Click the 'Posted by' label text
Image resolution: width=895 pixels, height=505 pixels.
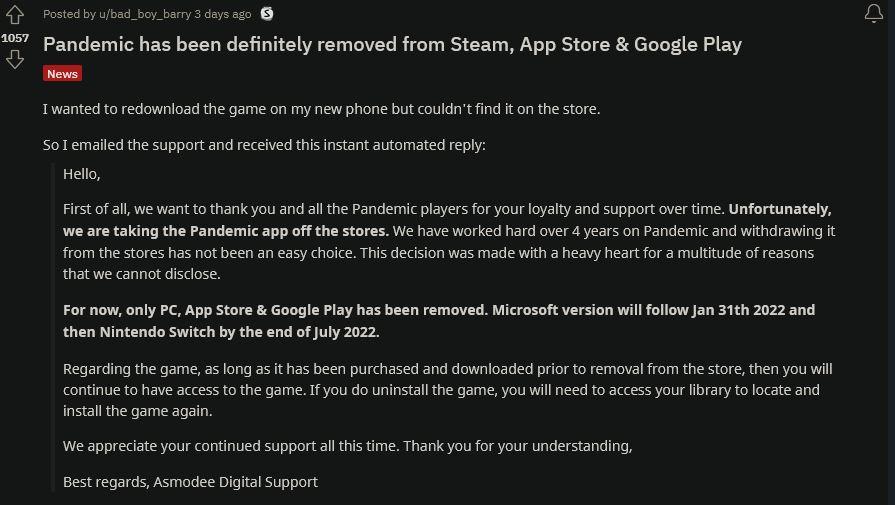click(69, 14)
